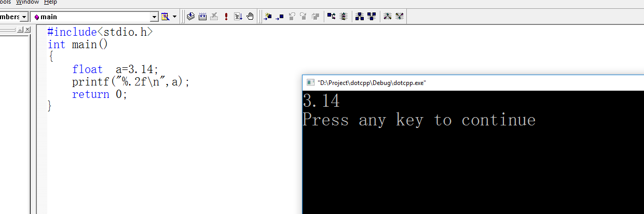Screen dimensions: 644x214
Task: Click the last crossed-grid toolbar icon
Action: [399, 17]
